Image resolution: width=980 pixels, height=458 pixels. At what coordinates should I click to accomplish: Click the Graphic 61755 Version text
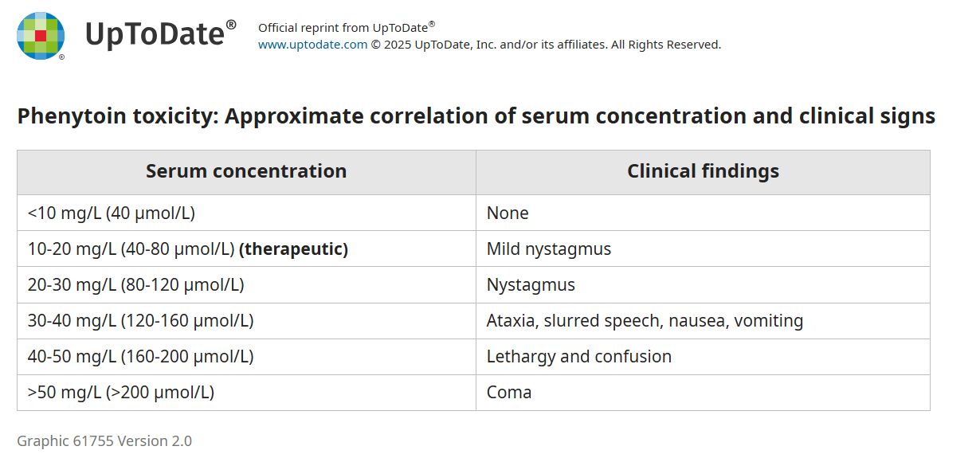(104, 441)
